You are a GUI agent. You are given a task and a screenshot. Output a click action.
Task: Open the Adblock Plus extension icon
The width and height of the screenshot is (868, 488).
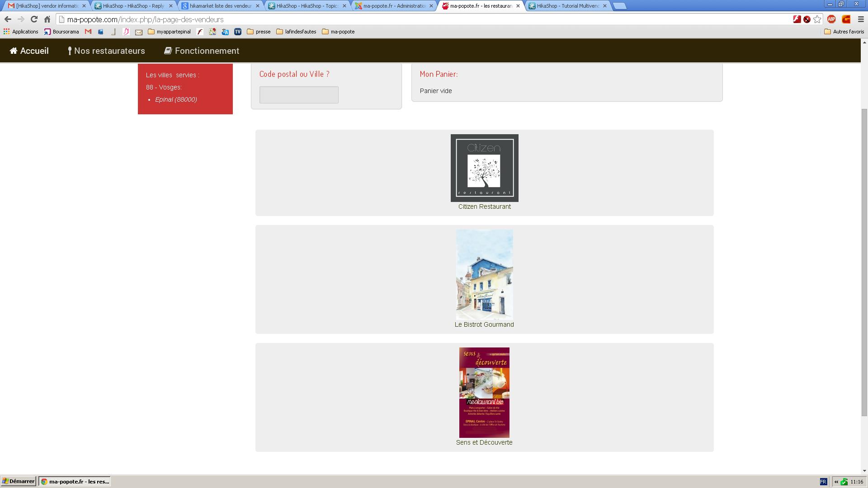click(831, 19)
